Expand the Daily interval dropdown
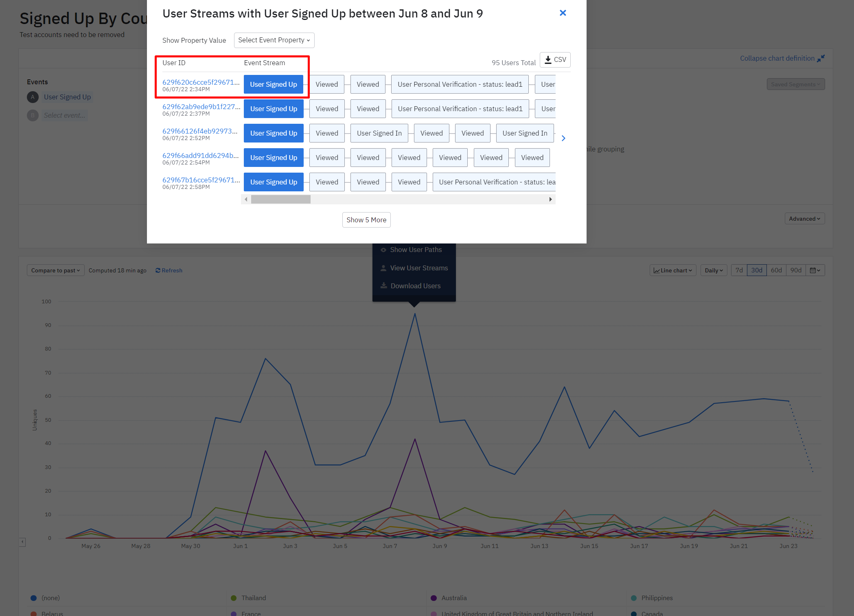The height and width of the screenshot is (616, 854). coord(714,270)
